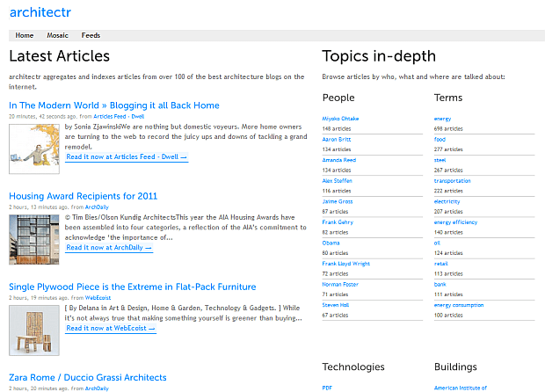Open Zara Rome / Duccio Grassi Architects article

(88, 378)
